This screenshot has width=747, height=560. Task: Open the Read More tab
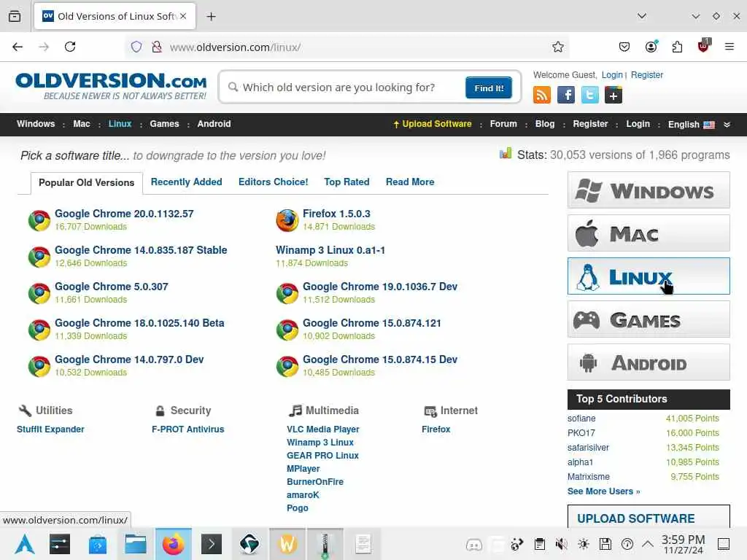[x=410, y=182]
